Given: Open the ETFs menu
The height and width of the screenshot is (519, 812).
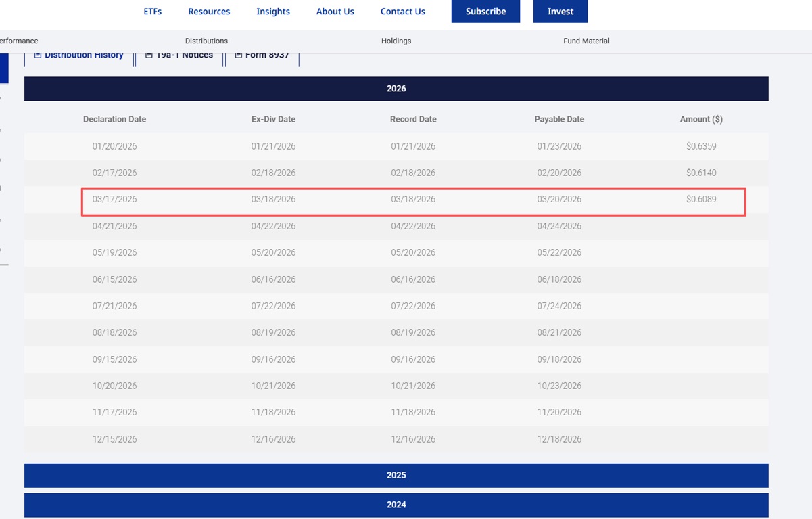Looking at the screenshot, I should [153, 12].
